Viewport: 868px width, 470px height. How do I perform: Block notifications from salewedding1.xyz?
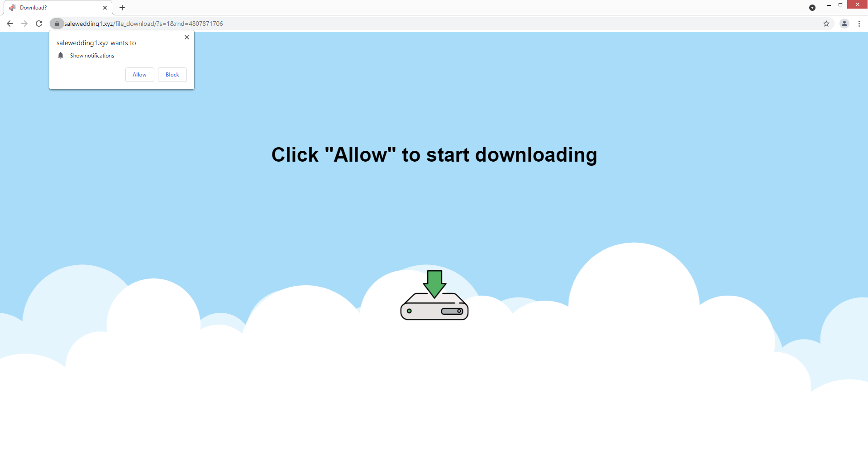coord(172,75)
